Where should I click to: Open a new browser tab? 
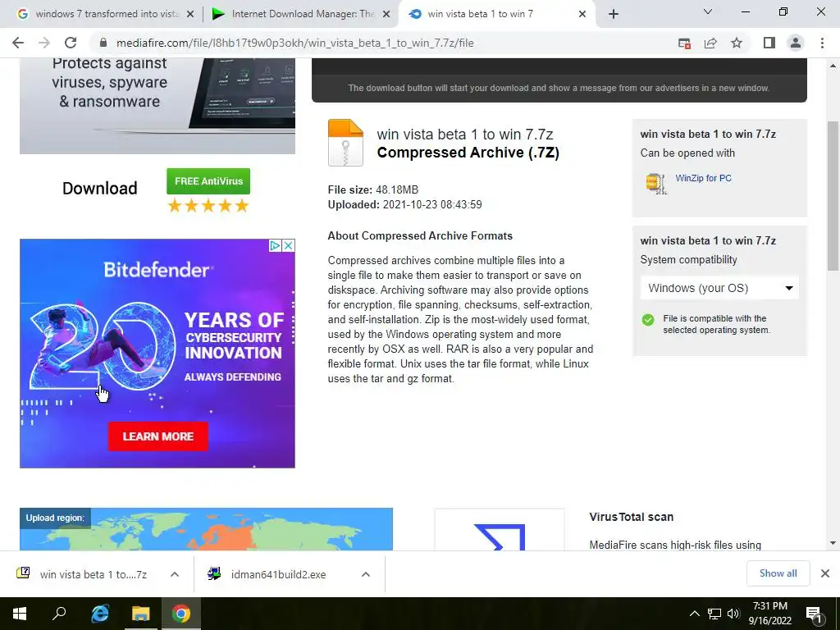pyautogui.click(x=614, y=14)
